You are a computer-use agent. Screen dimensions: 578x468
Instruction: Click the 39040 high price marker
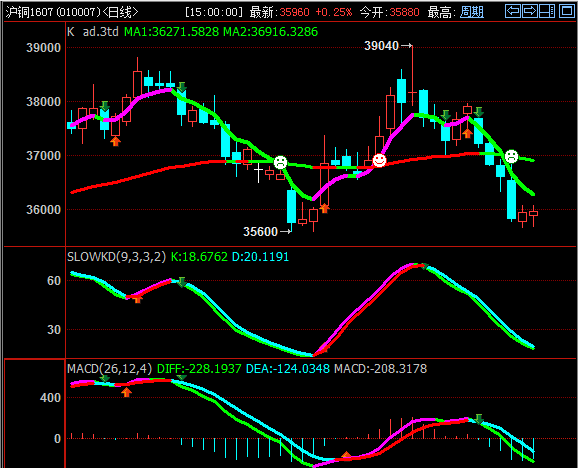click(x=382, y=46)
